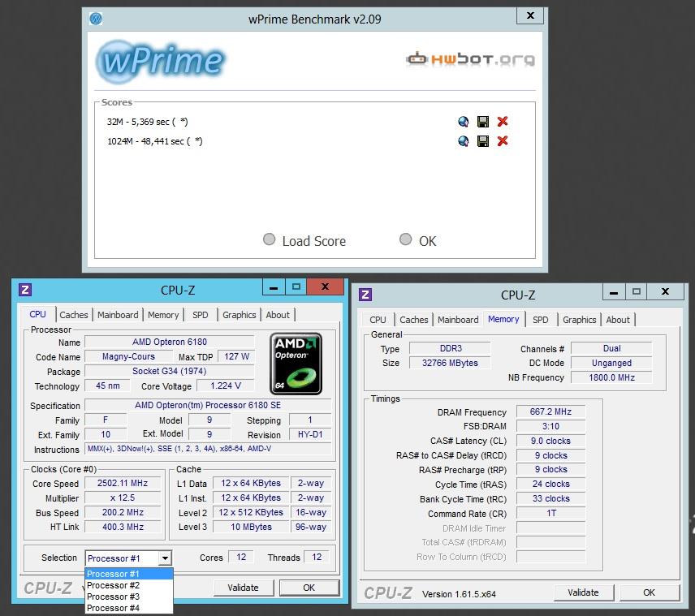This screenshot has width=695, height=616.
Task: Click the CPU-Z Z icon in Memory window
Action: 365,295
